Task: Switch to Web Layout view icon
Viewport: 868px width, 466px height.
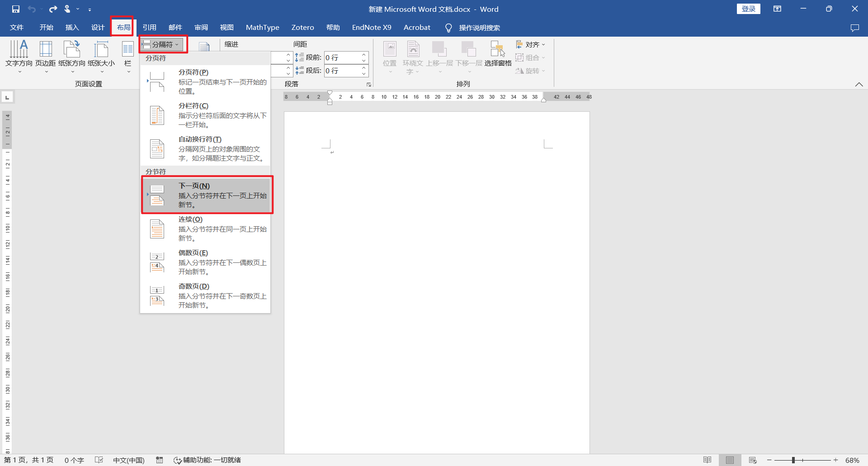Action: coord(753,460)
